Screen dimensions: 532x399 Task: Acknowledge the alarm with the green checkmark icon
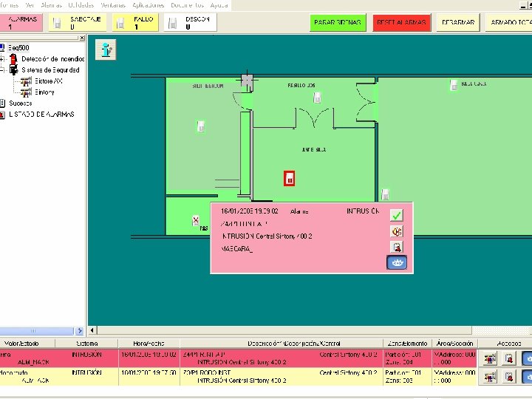pyautogui.click(x=396, y=215)
